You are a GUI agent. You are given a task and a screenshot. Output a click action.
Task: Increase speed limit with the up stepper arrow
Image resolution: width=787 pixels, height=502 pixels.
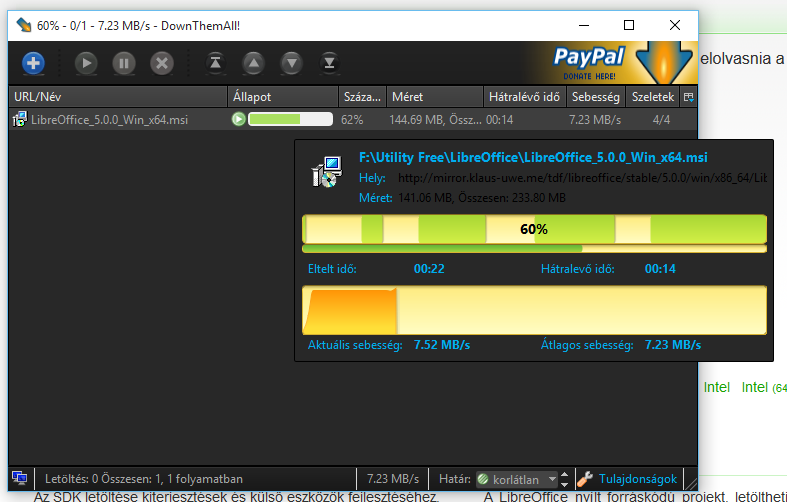(x=565, y=474)
